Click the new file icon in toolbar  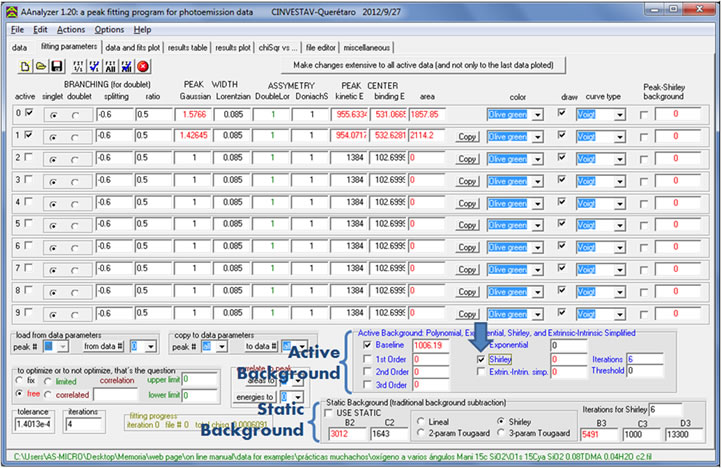pyautogui.click(x=25, y=66)
